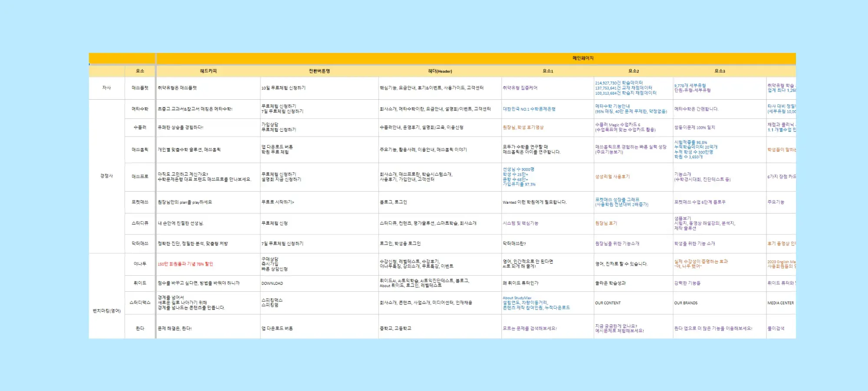868x391 pixels.
Task: Select the '스터디맥스' row label cell
Action: pos(140,303)
